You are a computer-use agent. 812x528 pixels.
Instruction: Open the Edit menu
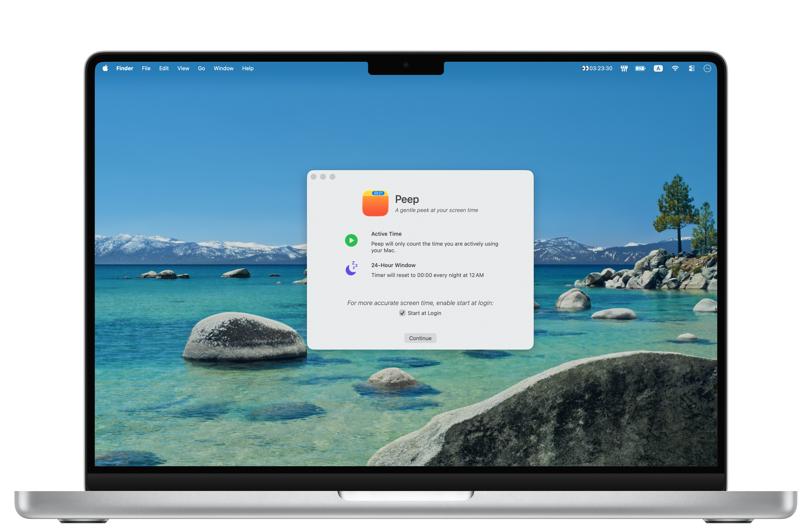click(164, 68)
